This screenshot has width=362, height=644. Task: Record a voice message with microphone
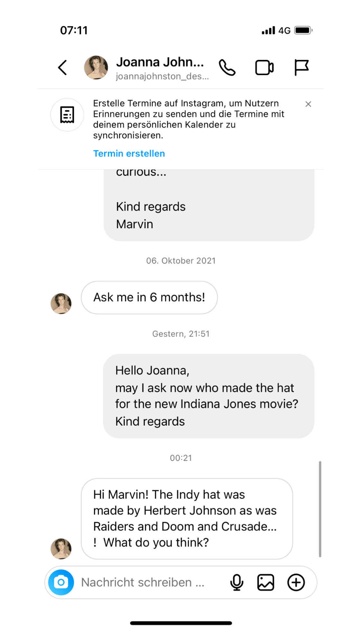pos(237,582)
